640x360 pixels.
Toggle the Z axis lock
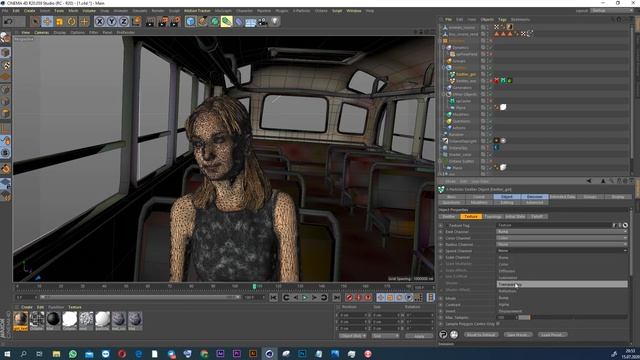[x=124, y=21]
